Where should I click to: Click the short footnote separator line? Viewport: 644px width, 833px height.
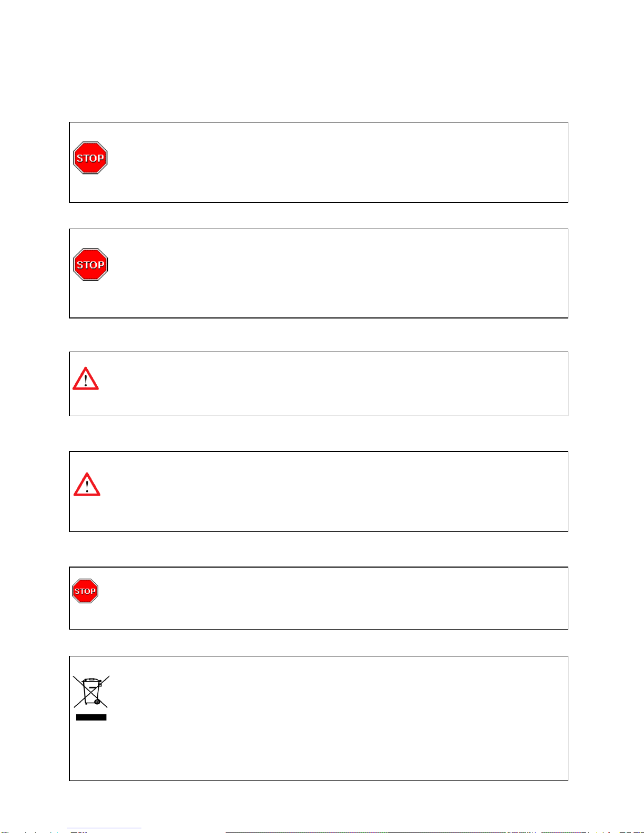[x=104, y=828]
